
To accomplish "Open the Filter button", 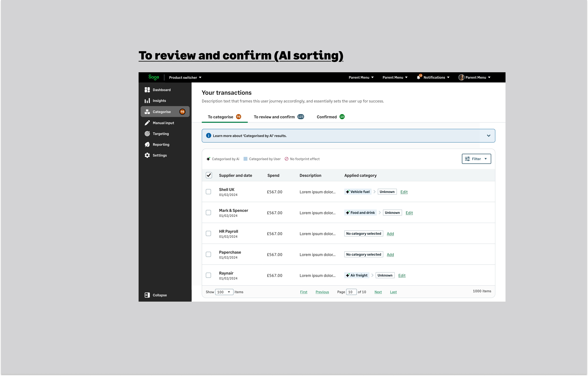I will (x=476, y=159).
